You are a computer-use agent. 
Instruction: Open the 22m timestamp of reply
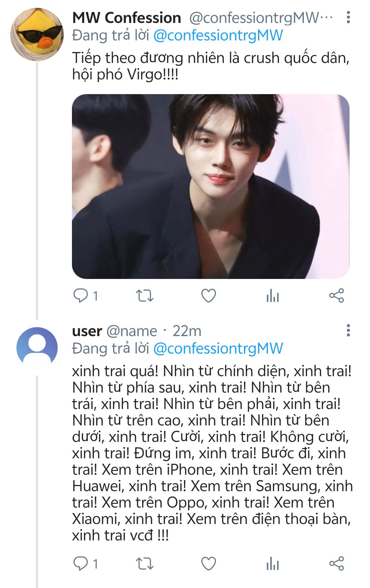[187, 331]
